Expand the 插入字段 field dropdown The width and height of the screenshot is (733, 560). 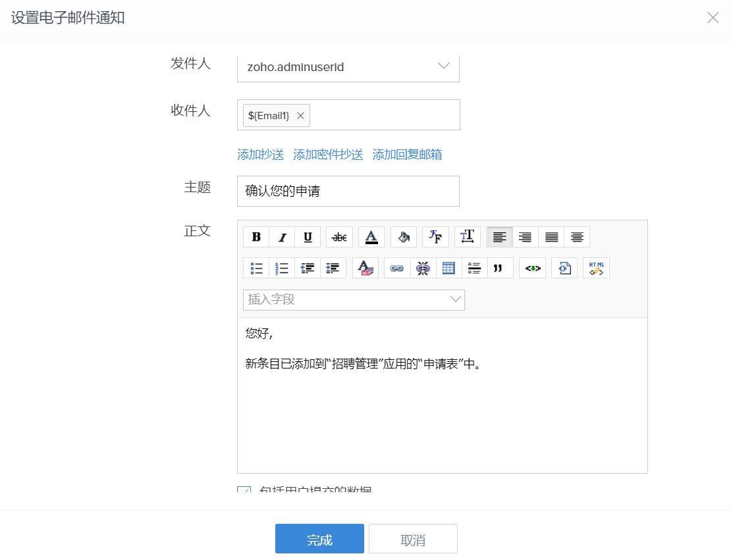click(x=354, y=300)
